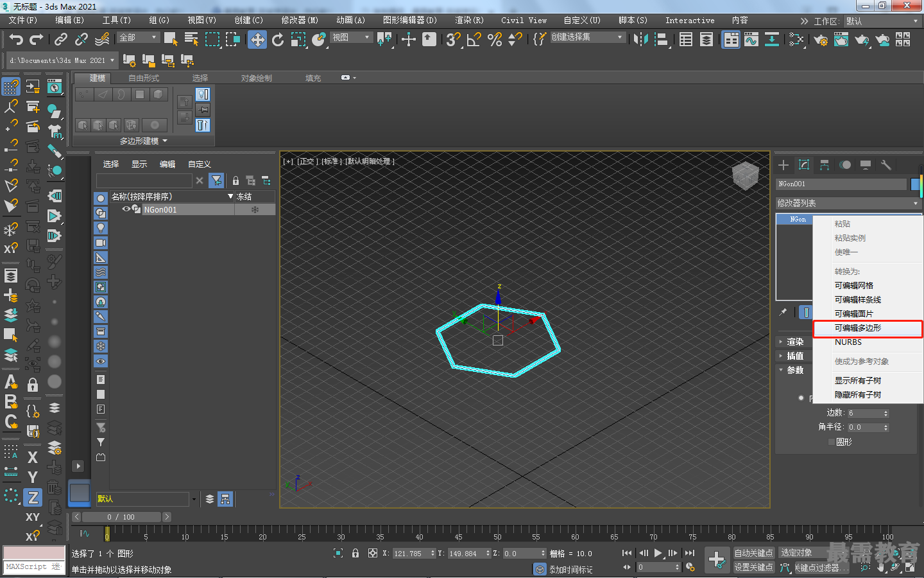Expand the 插值 rollout
Image resolution: width=924 pixels, height=578 pixels.
[795, 356]
